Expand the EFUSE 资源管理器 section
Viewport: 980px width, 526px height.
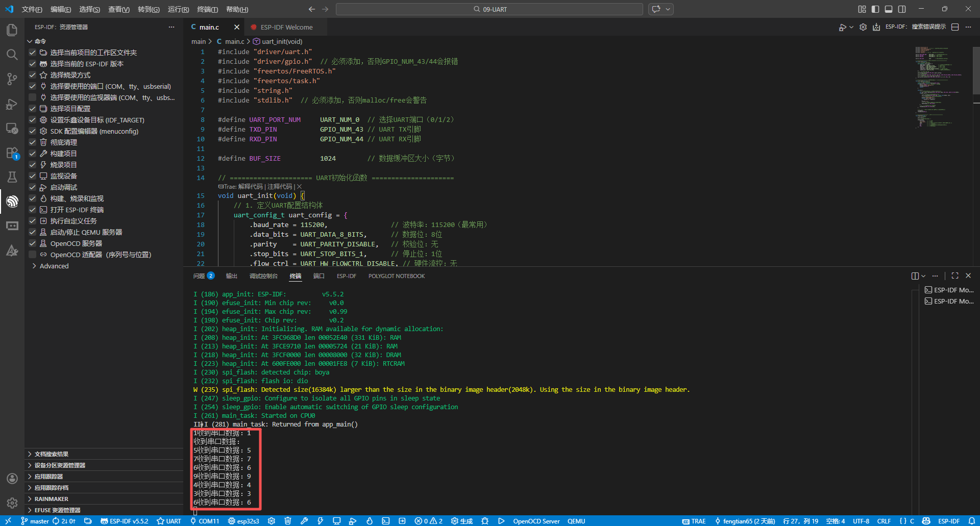[104, 510]
